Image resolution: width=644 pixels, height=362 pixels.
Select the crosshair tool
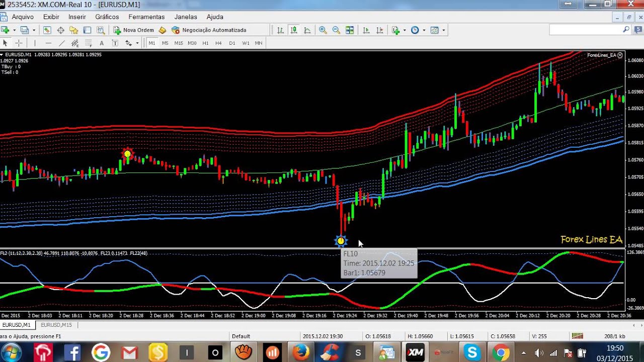[x=19, y=43]
